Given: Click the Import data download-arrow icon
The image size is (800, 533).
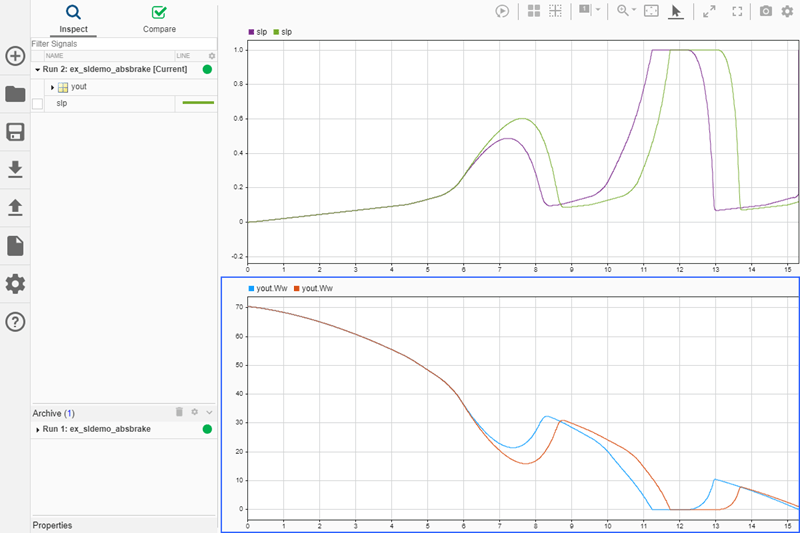Looking at the screenshot, I should pyautogui.click(x=15, y=170).
